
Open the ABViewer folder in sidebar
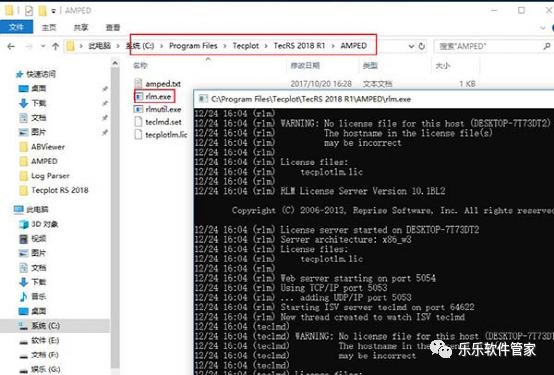coord(48,147)
